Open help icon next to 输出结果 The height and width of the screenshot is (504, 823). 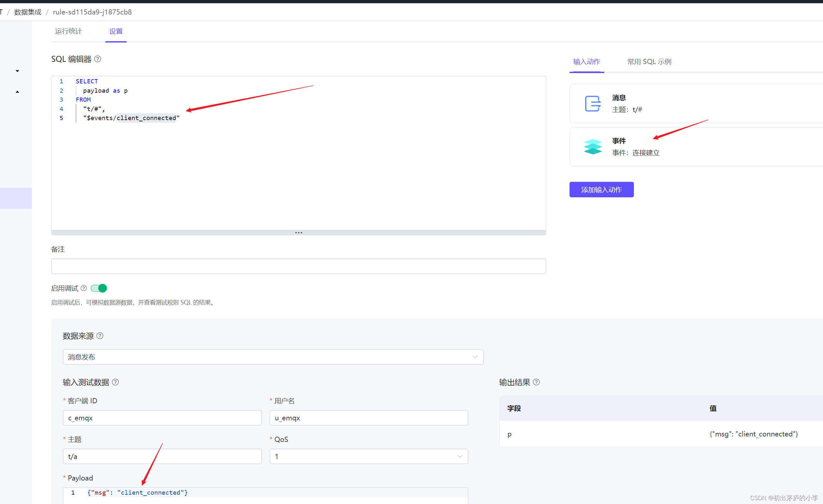536,382
